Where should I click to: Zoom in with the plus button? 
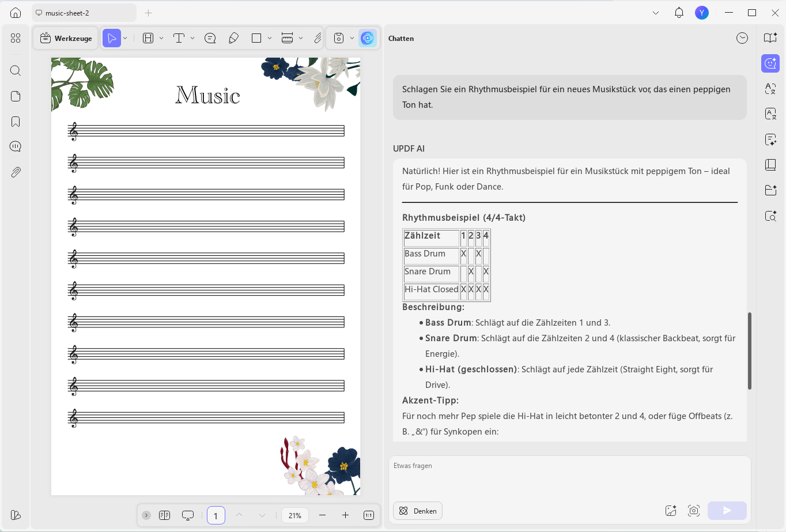(x=345, y=515)
